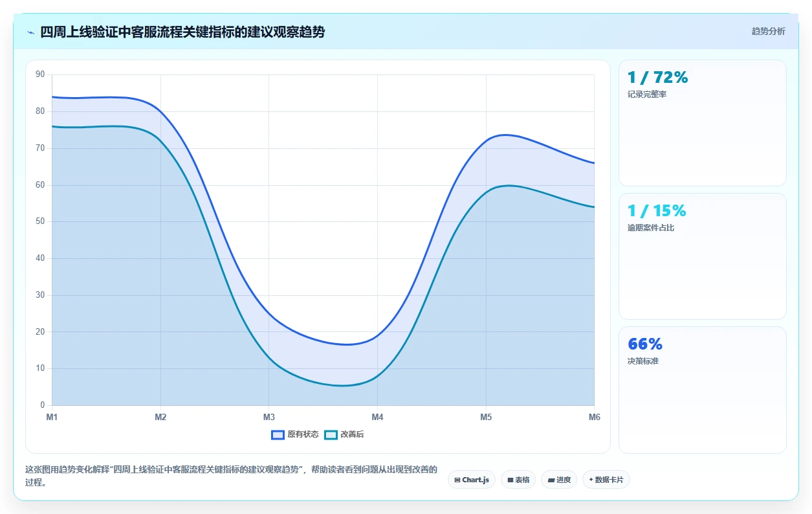The image size is (812, 514).
Task: Click the 90 y-axis value
Action: click(x=40, y=74)
